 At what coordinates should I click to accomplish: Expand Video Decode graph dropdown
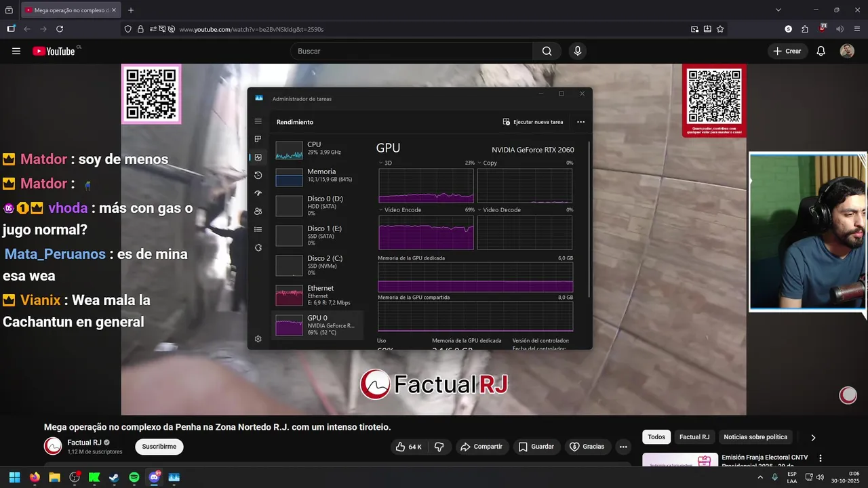(x=480, y=210)
